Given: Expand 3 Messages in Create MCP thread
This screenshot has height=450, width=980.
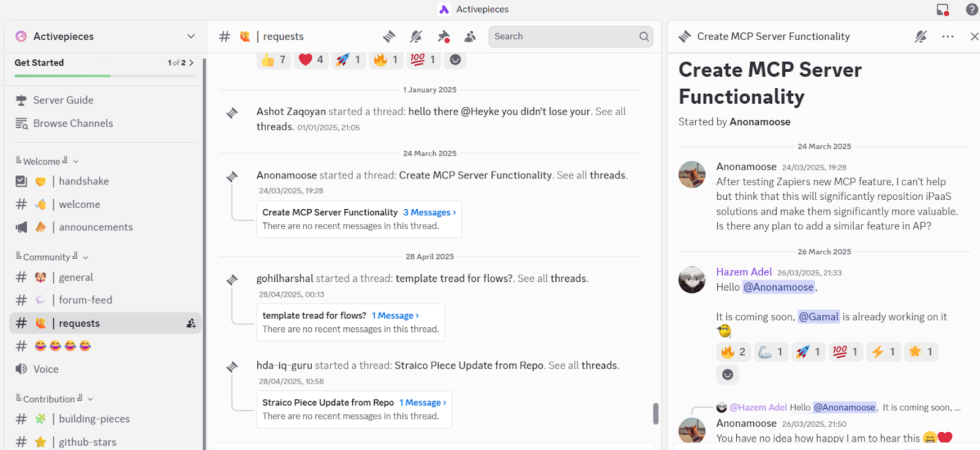Looking at the screenshot, I should (429, 212).
